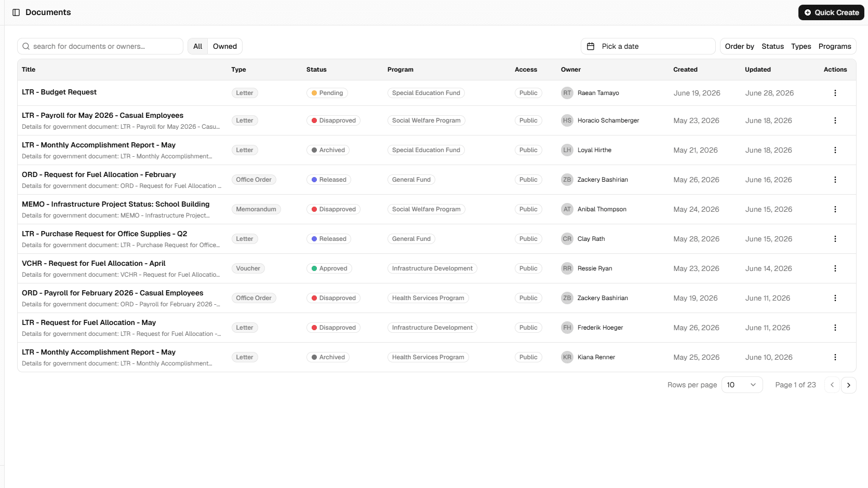Open the Programs filter menu
This screenshot has width=868, height=488.
pyautogui.click(x=835, y=46)
